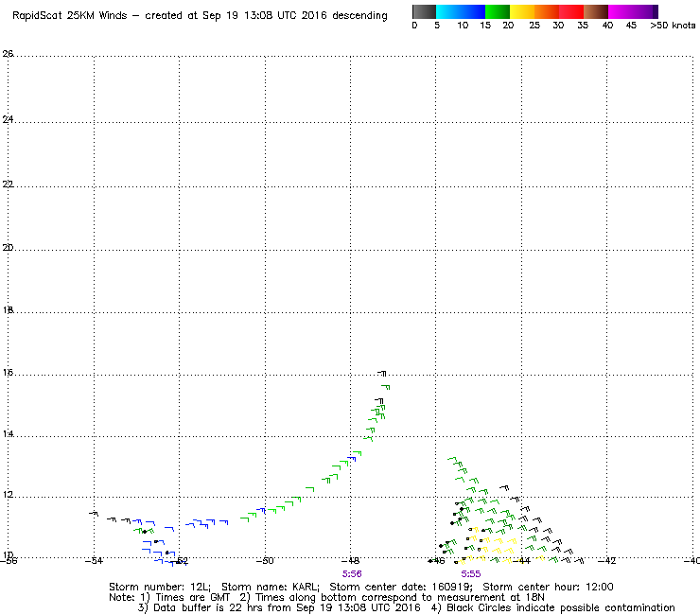
Task: Click the red 30-35 knots legend color
Action: click(x=571, y=11)
